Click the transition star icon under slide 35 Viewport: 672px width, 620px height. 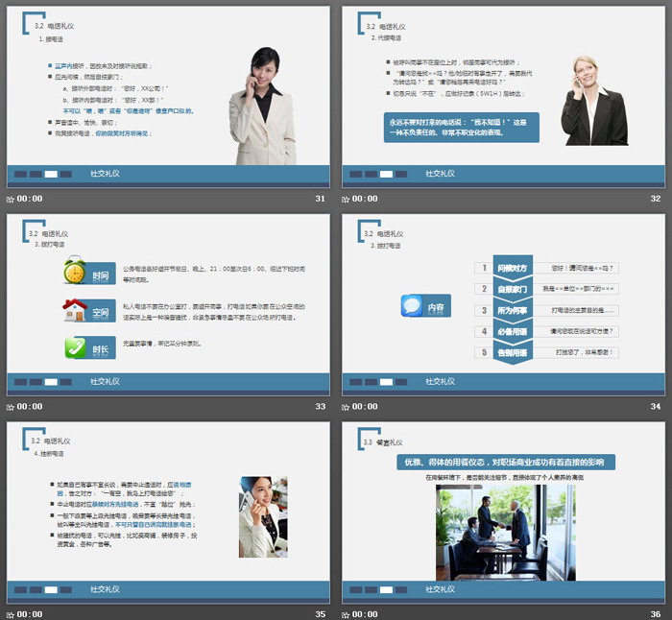click(x=11, y=614)
